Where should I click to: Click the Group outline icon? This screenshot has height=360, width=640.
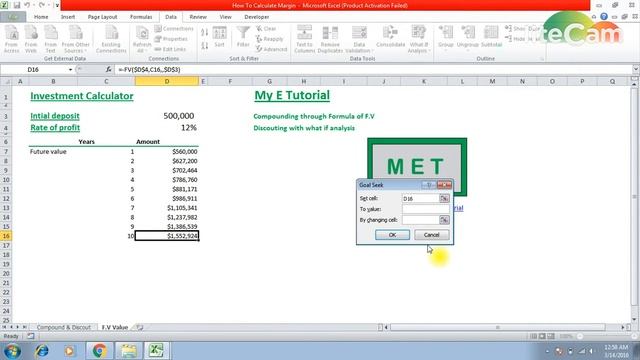coord(446,37)
